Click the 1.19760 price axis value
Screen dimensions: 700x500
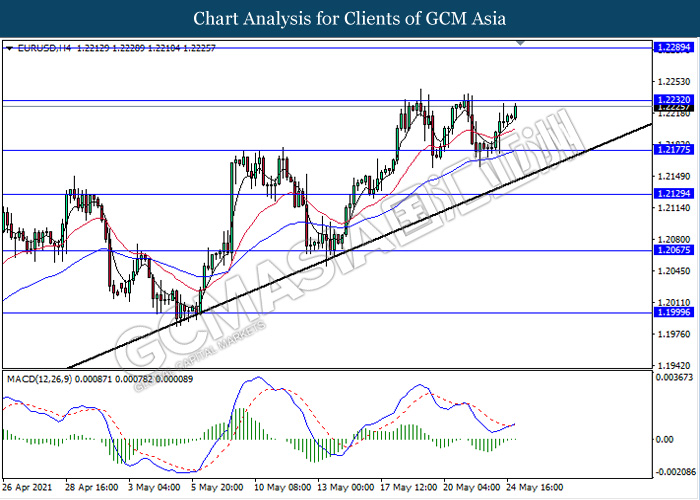(674, 334)
